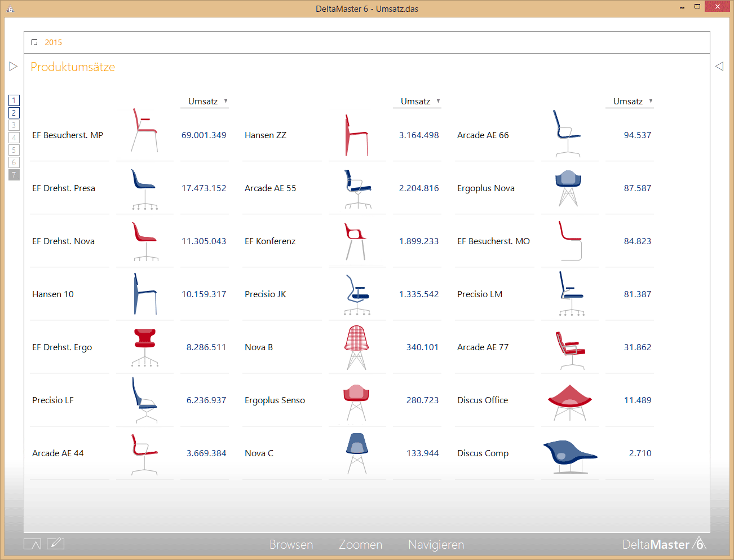Image resolution: width=734 pixels, height=560 pixels.
Task: Open the Browsen menu
Action: 291,545
